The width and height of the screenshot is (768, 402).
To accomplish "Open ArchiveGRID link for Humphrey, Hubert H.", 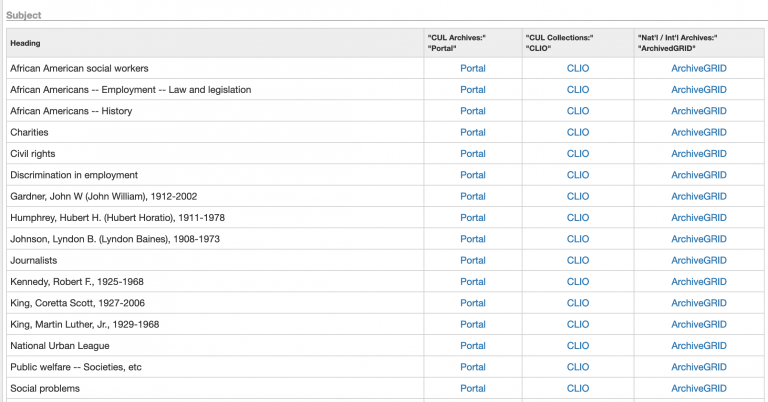I will (x=699, y=218).
